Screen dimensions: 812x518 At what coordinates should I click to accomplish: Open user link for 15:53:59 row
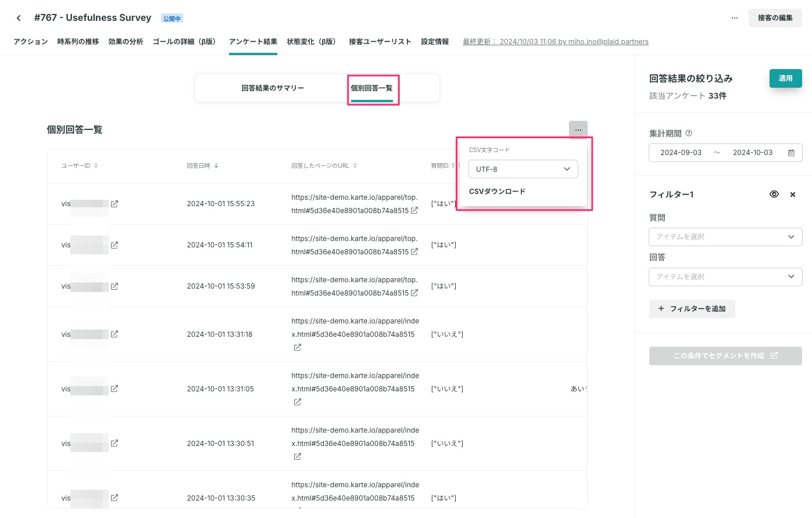coord(115,286)
